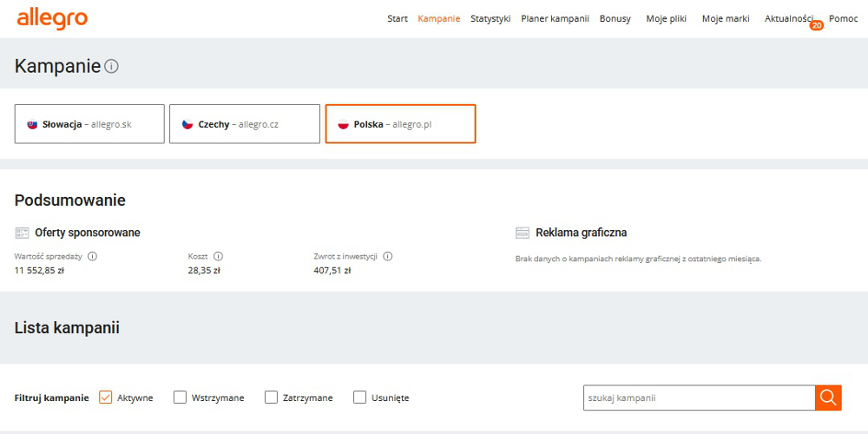The image size is (868, 434).
Task: Open Planer kampanii menu item
Action: pyautogui.click(x=555, y=19)
